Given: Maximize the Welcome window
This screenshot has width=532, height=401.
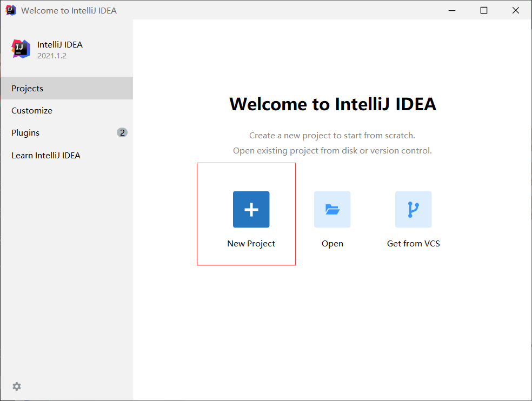Looking at the screenshot, I should pyautogui.click(x=484, y=10).
